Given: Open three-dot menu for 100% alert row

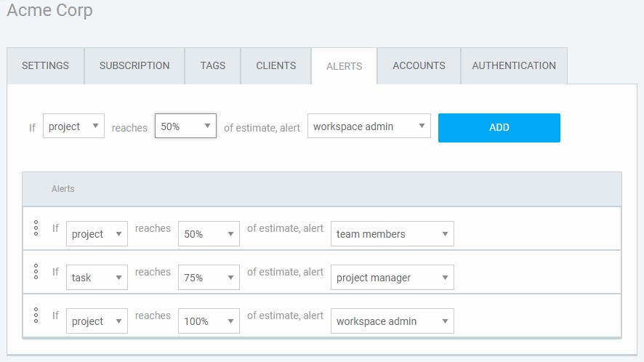Looking at the screenshot, I should click(x=36, y=315).
